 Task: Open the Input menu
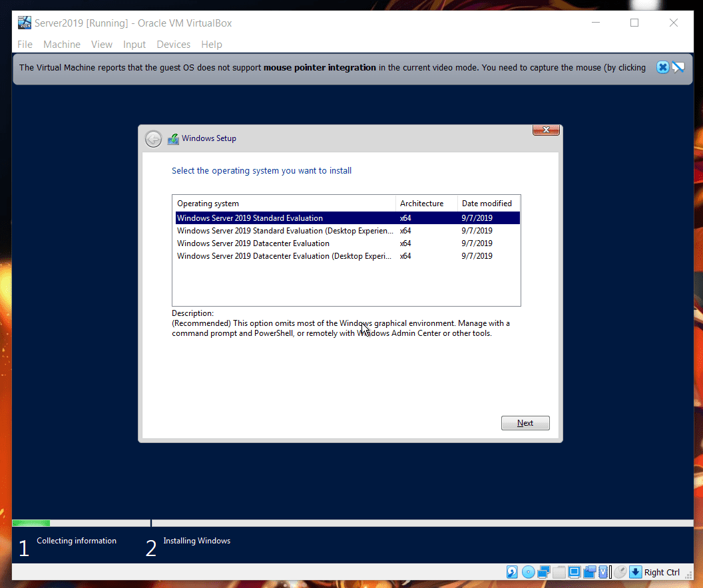click(134, 45)
